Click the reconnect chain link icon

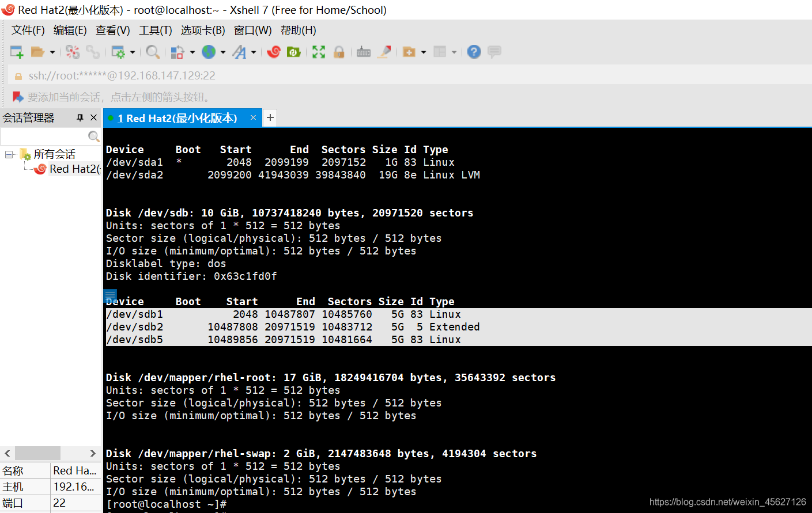pyautogui.click(x=93, y=52)
